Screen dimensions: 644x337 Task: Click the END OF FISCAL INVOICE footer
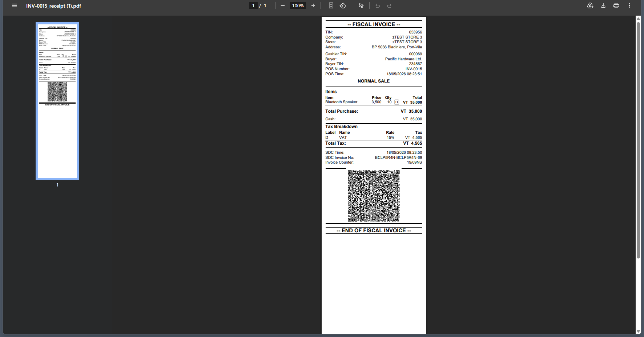coord(374,230)
